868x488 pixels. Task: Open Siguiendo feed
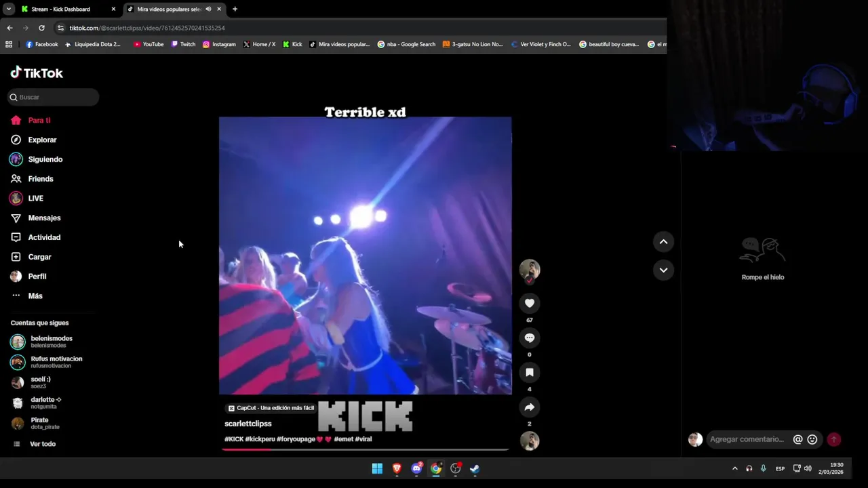(45, 159)
